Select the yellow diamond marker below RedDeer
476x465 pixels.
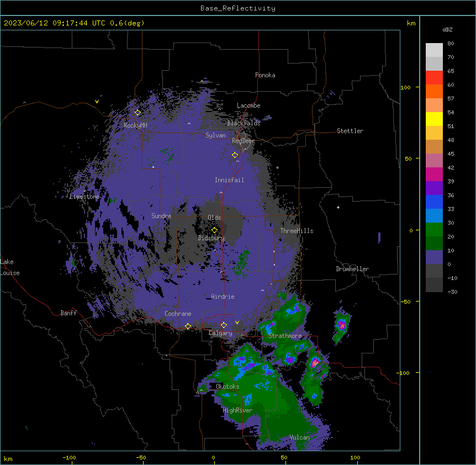point(235,155)
